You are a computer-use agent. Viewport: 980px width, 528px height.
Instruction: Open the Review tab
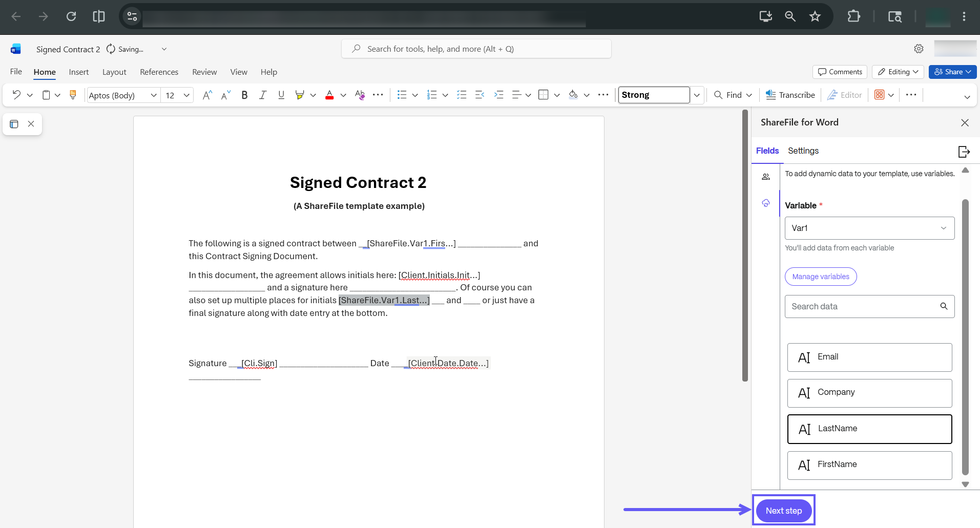204,72
